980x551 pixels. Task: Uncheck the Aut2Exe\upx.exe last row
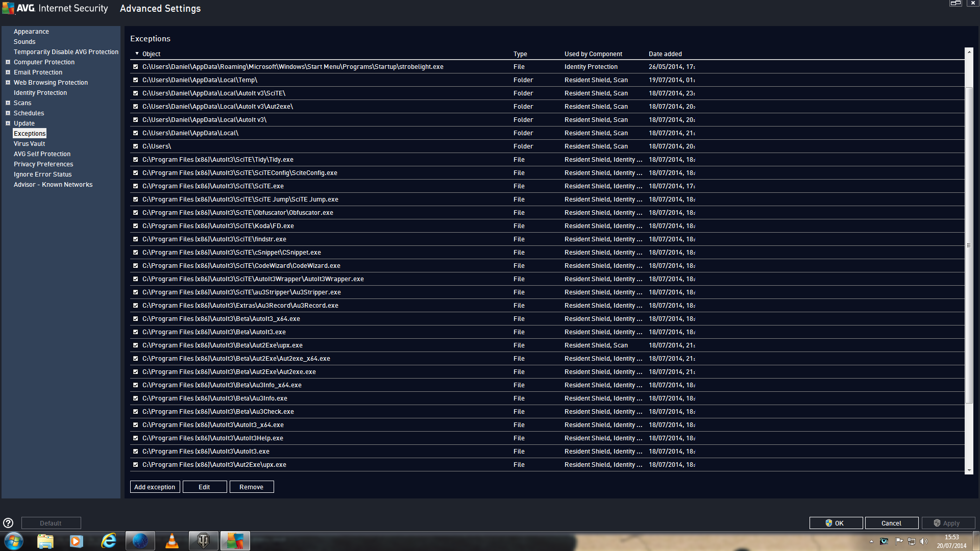click(x=136, y=465)
